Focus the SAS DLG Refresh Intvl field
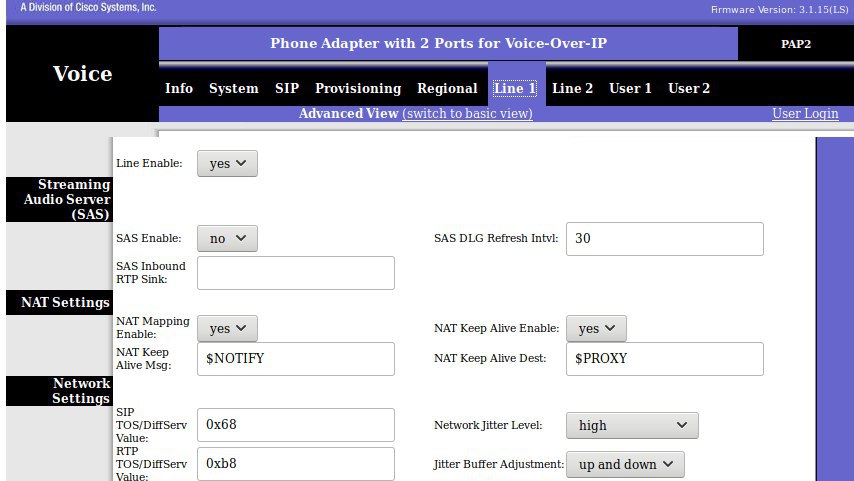This screenshot has width=854, height=481. [x=665, y=239]
